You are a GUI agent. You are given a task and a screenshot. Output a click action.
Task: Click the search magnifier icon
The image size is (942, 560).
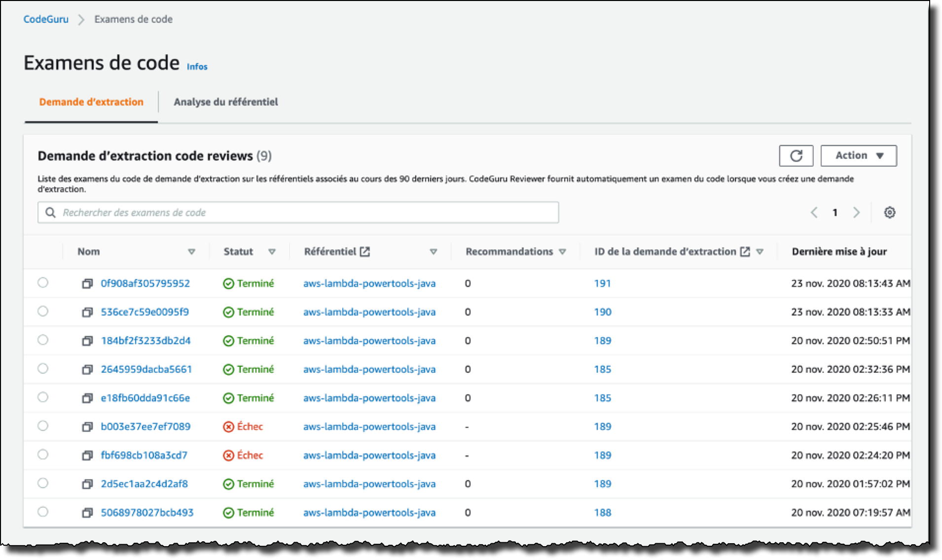point(50,212)
